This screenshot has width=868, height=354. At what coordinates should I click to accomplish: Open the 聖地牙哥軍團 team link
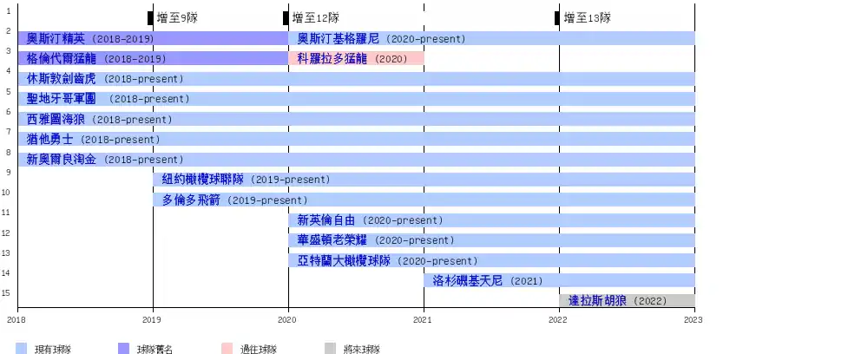[x=62, y=98]
